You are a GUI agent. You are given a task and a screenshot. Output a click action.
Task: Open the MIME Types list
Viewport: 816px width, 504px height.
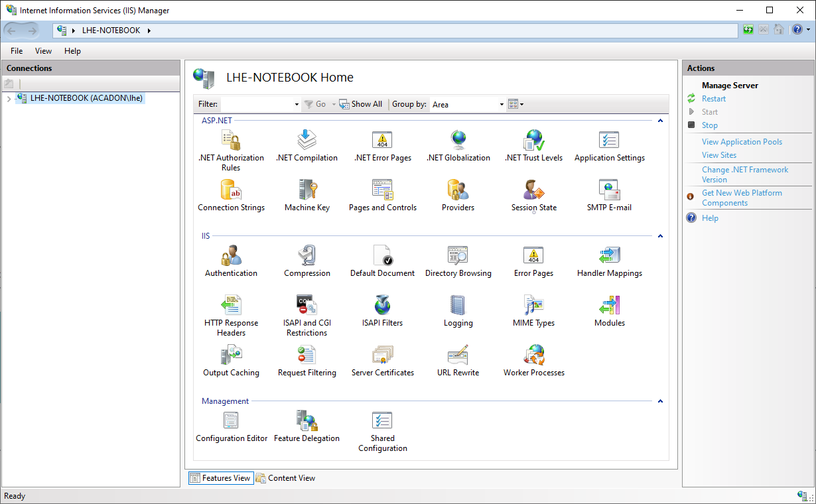(x=533, y=305)
